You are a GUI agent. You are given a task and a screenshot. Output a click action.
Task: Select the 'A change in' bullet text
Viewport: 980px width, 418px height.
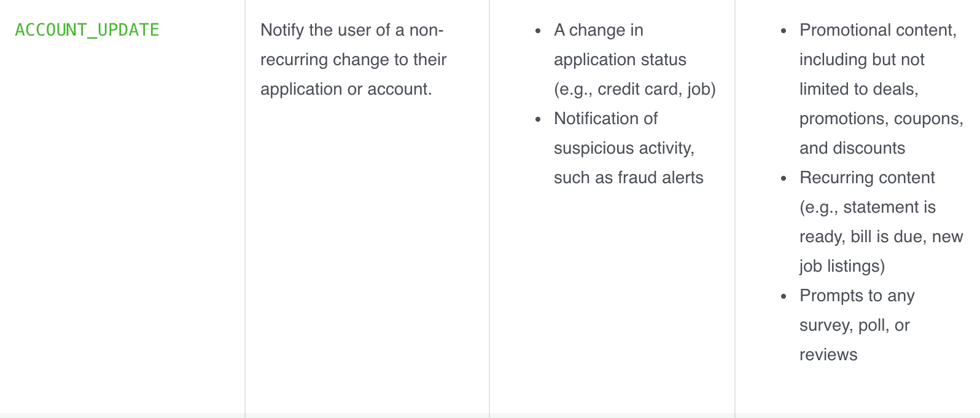tap(599, 30)
